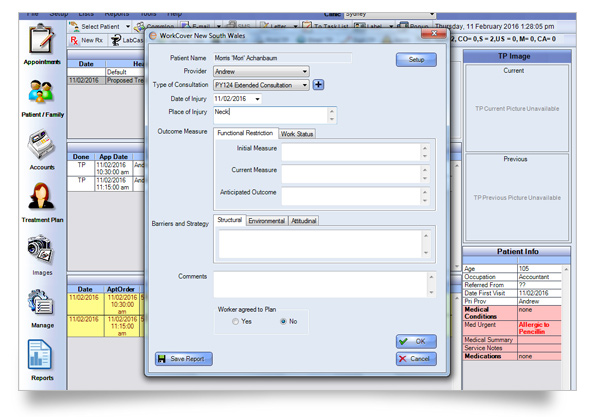Click the Place of Injury scrollbar up arrow
The width and height of the screenshot is (593, 417).
pyautogui.click(x=332, y=112)
